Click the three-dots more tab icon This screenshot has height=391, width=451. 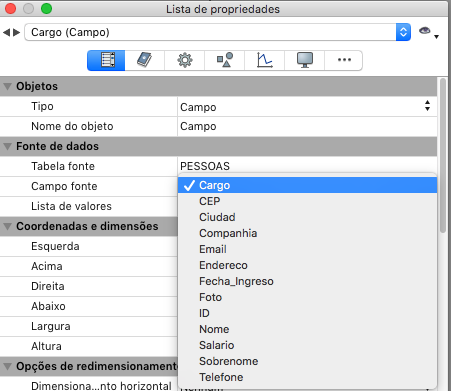tap(344, 60)
